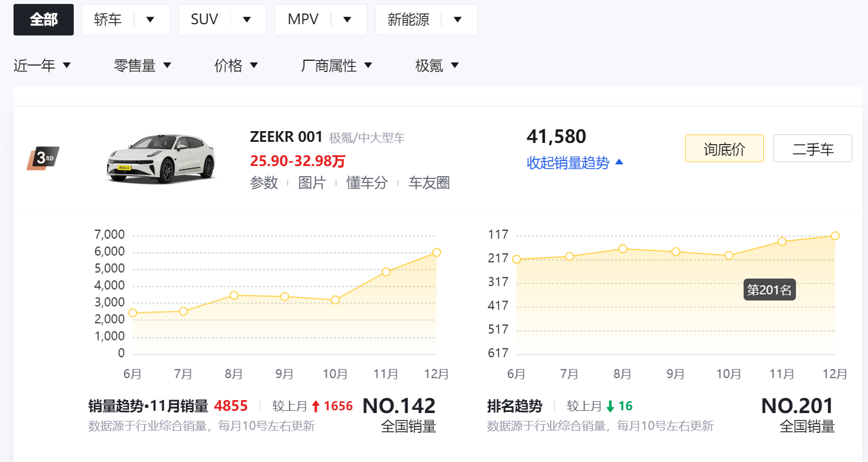Click the 25.90-32.98万 price range text
The width and height of the screenshot is (868, 462).
coord(298,161)
